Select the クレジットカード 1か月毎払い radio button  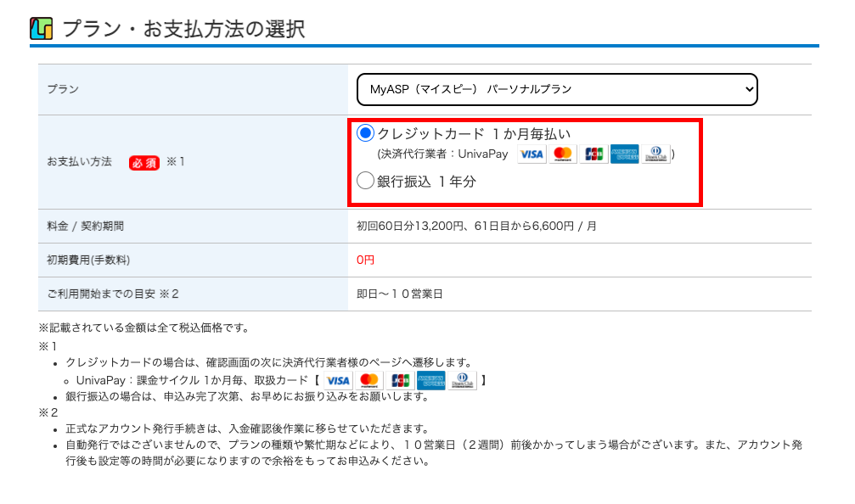coord(365,133)
